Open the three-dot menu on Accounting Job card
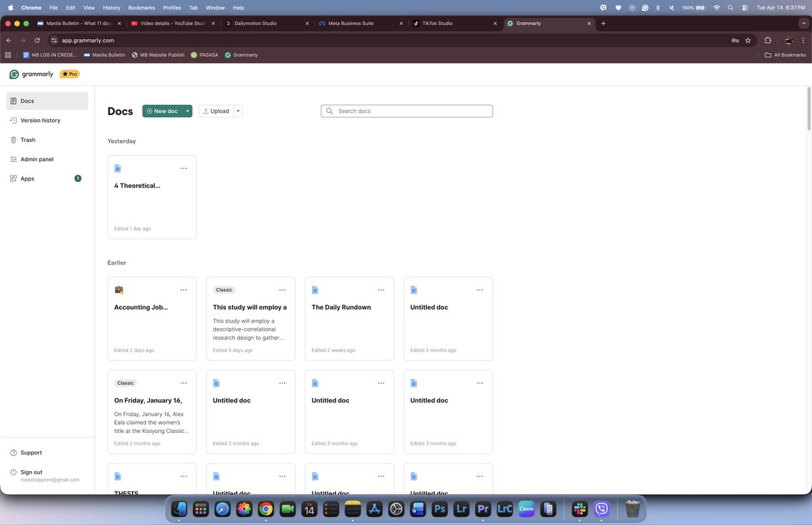The width and height of the screenshot is (812, 525). (x=183, y=290)
